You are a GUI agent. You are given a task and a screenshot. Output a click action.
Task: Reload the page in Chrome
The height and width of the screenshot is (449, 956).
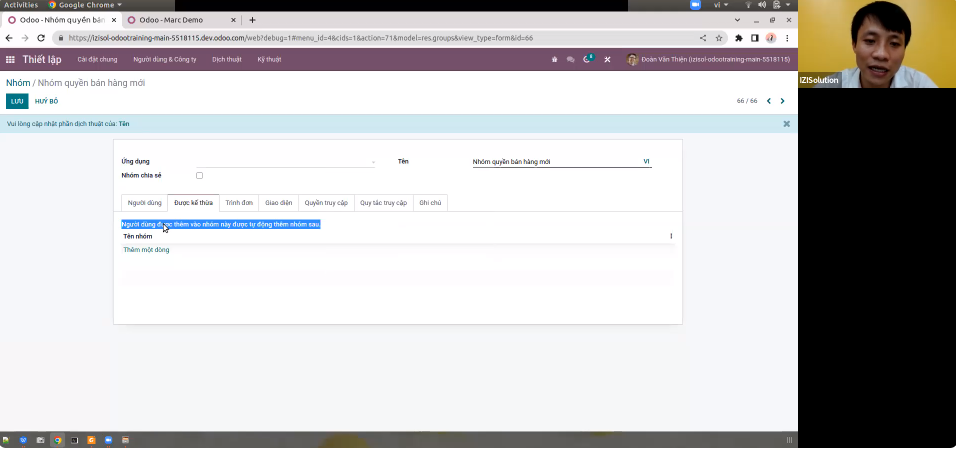point(41,38)
